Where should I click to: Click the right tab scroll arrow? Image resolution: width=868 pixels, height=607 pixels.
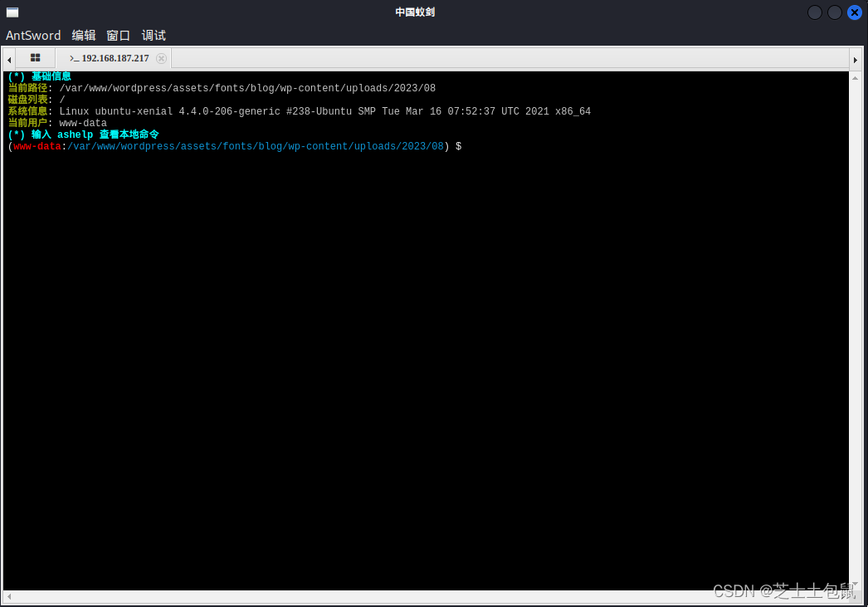pos(856,59)
